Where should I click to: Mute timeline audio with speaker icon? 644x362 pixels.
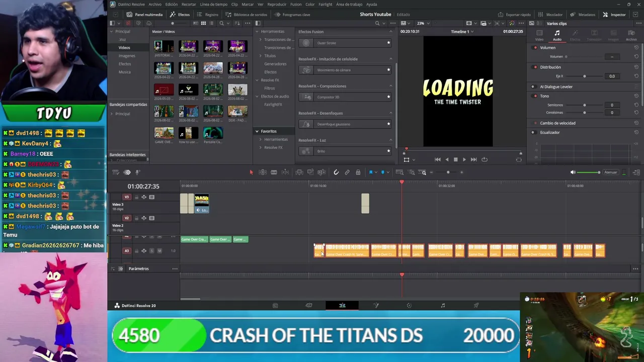[573, 172]
